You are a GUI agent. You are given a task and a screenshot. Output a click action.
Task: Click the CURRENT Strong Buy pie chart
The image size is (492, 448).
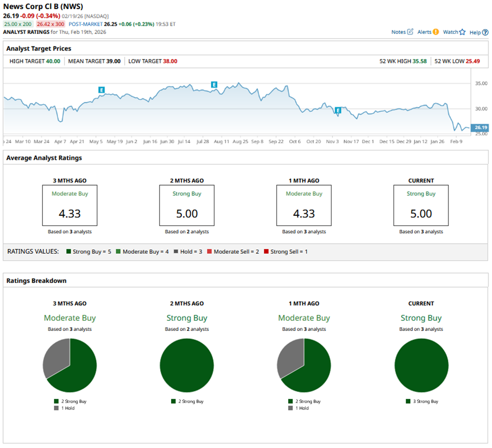coord(421,365)
